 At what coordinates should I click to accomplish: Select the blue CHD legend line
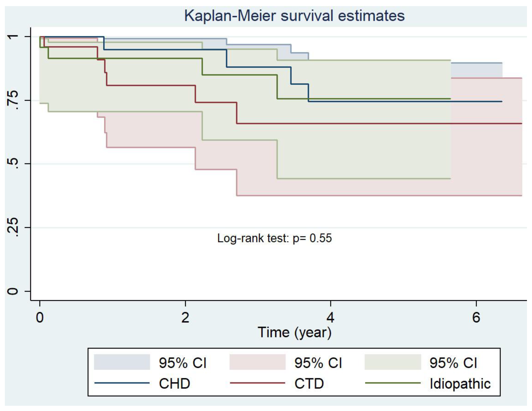pyautogui.click(x=122, y=383)
